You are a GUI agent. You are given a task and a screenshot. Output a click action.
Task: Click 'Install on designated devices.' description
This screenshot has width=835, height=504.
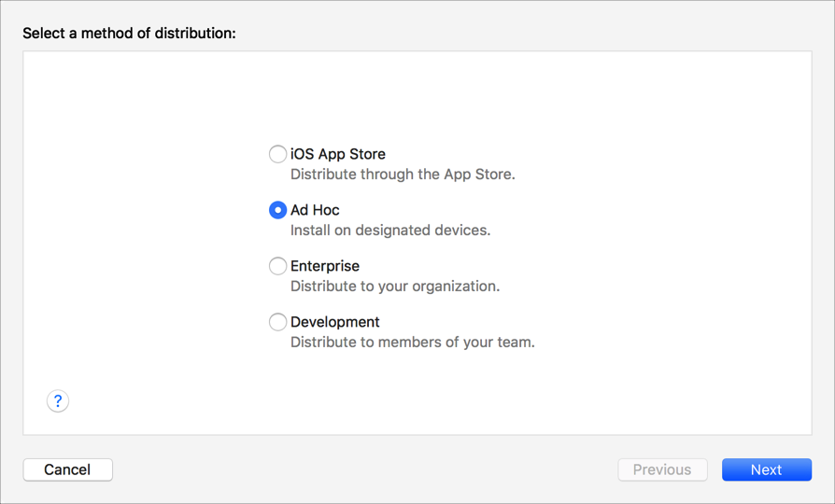tap(390, 231)
